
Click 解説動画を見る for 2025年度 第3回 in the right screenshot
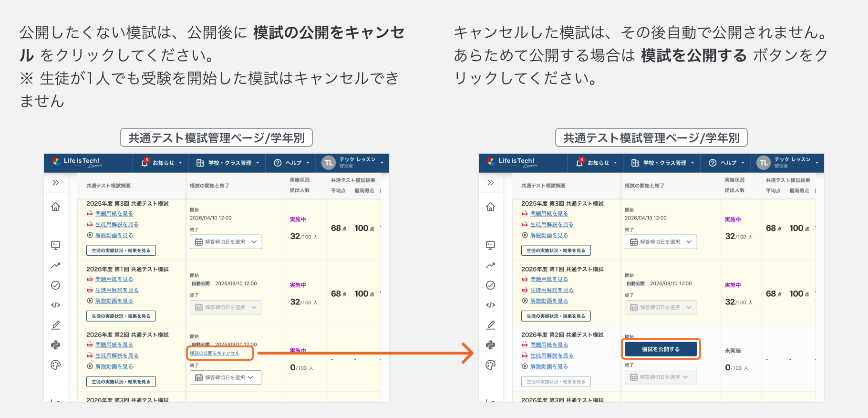click(549, 235)
